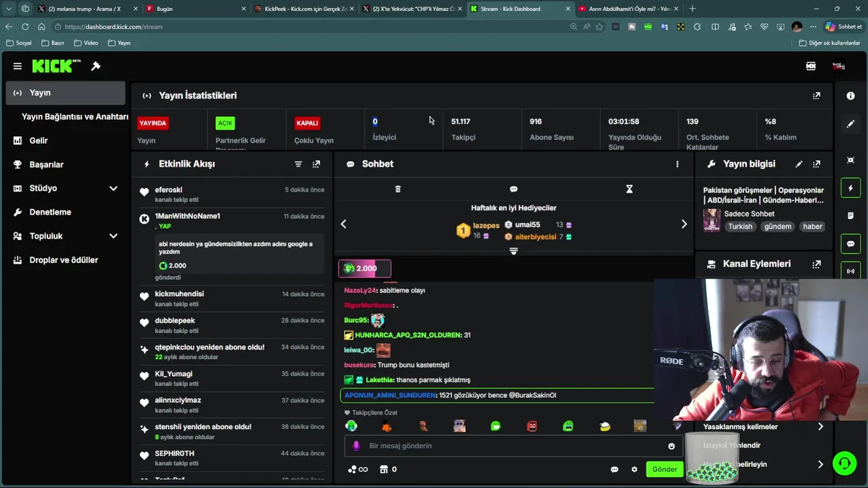The image size is (868, 488).
Task: Edit stream info with pencil in Yayın bilgisi
Action: tap(799, 164)
